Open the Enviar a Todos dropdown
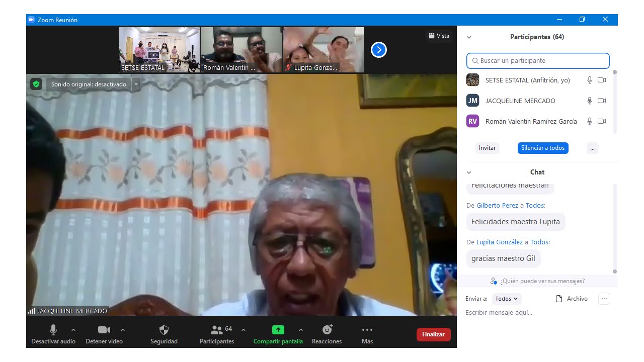Image resolution: width=644 pixels, height=362 pixels. pyautogui.click(x=506, y=299)
